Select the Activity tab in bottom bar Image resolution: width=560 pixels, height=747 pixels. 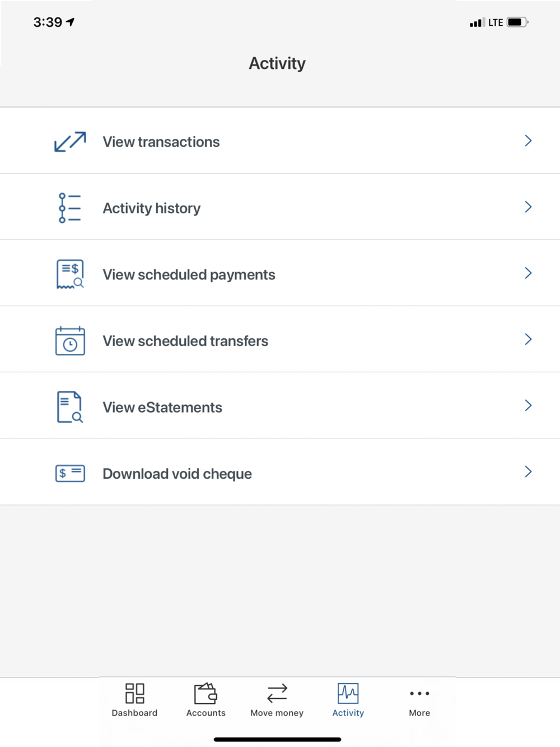pos(348,699)
